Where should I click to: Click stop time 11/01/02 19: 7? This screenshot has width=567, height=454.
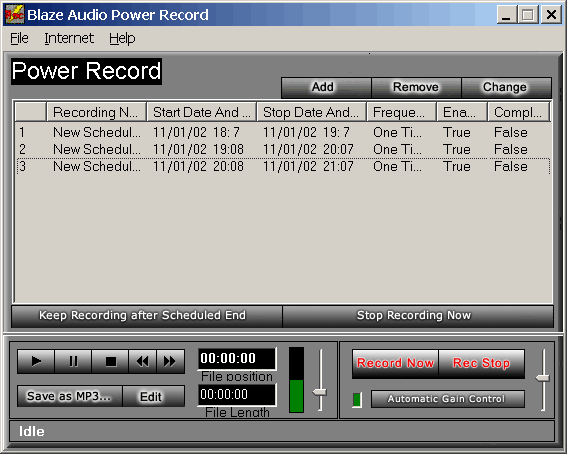306,132
